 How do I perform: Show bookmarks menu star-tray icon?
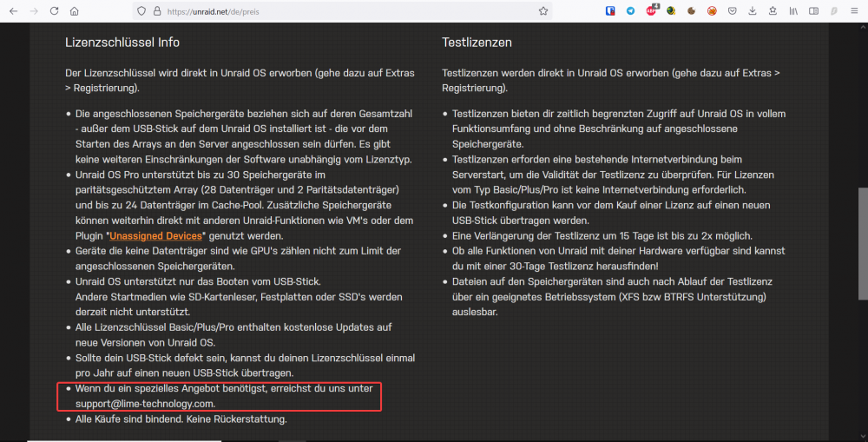click(x=773, y=11)
